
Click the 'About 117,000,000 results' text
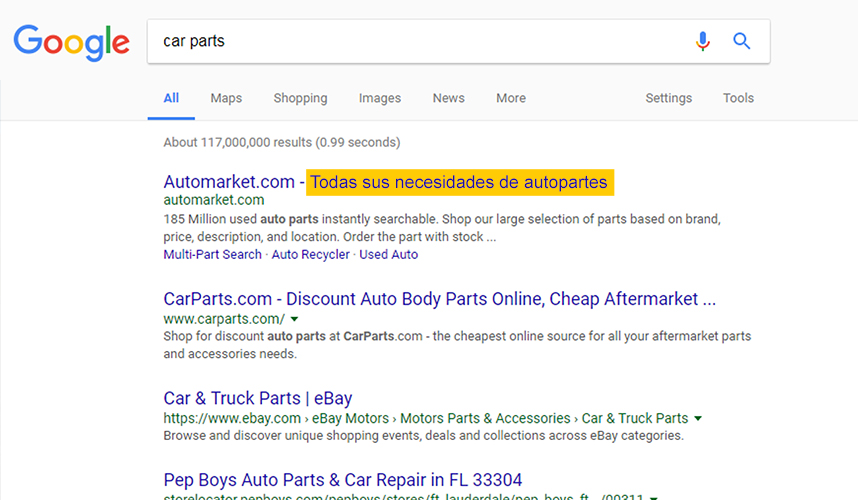click(282, 142)
